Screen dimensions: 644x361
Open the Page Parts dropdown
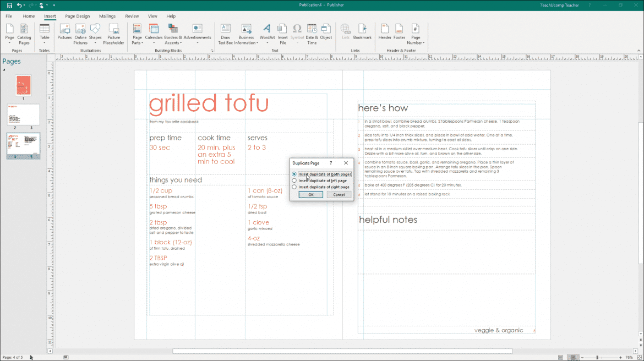(x=137, y=34)
